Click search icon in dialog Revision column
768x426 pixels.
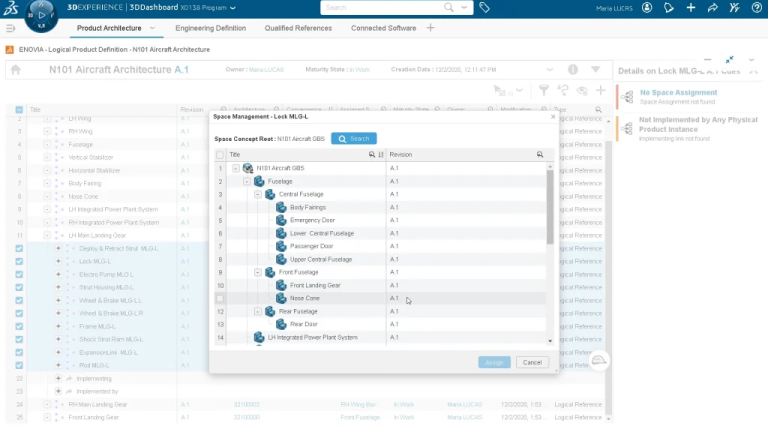click(540, 155)
